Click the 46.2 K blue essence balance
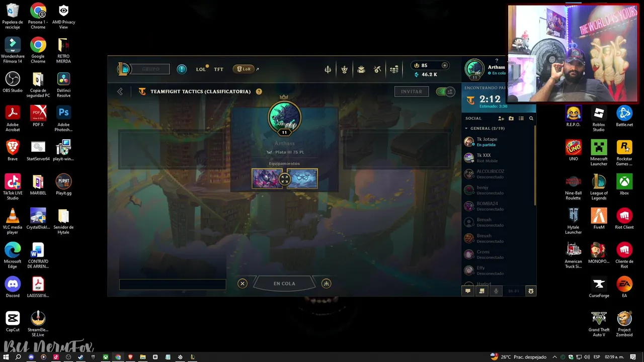Image resolution: width=644 pixels, height=362 pixels. click(426, 74)
